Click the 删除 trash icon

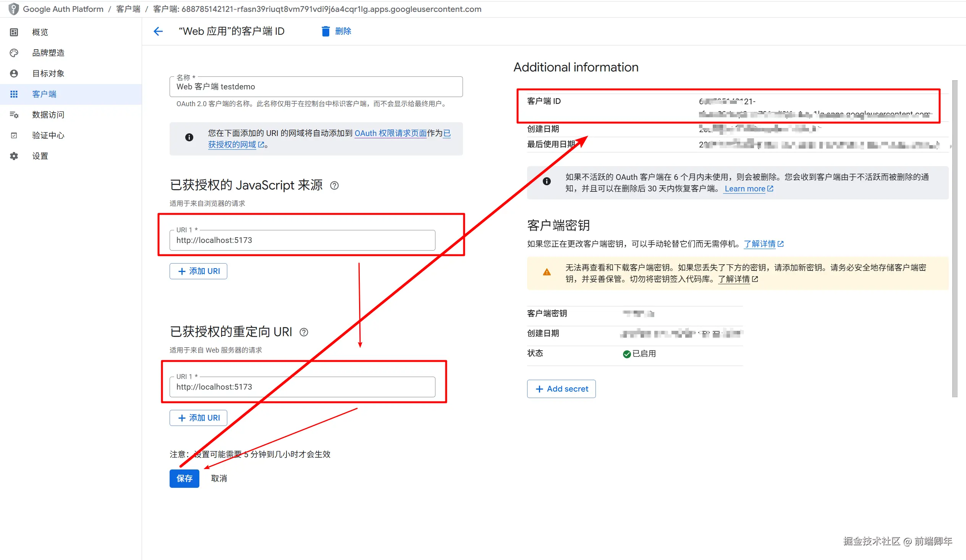325,31
